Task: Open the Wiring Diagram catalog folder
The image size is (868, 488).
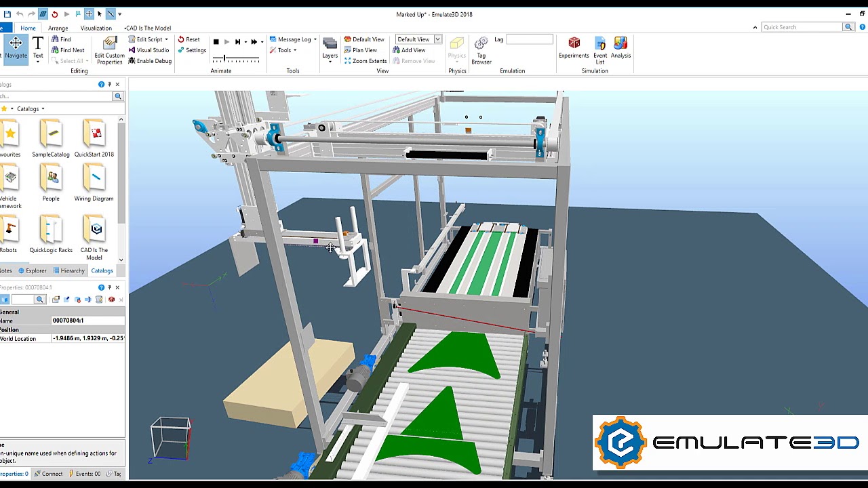Action: [94, 182]
